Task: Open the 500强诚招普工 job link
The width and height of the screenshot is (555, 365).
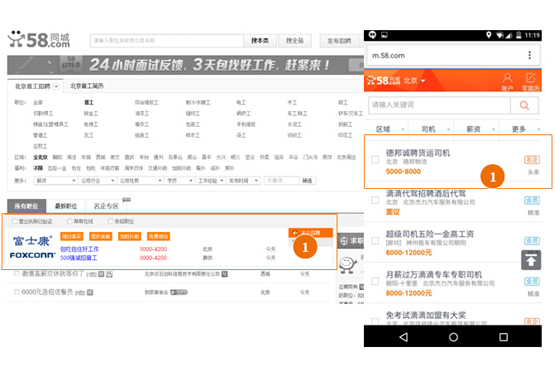Action: 79,258
